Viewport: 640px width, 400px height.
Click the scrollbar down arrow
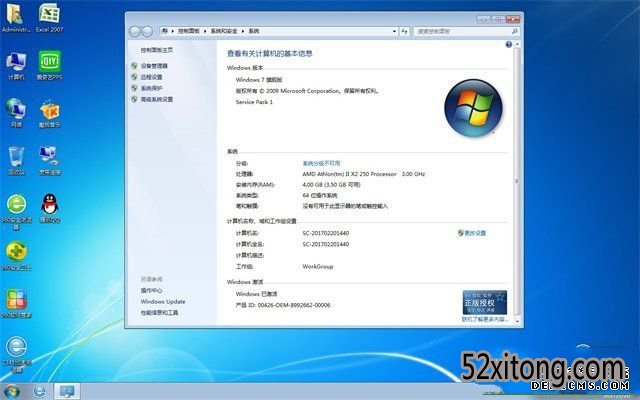517,321
